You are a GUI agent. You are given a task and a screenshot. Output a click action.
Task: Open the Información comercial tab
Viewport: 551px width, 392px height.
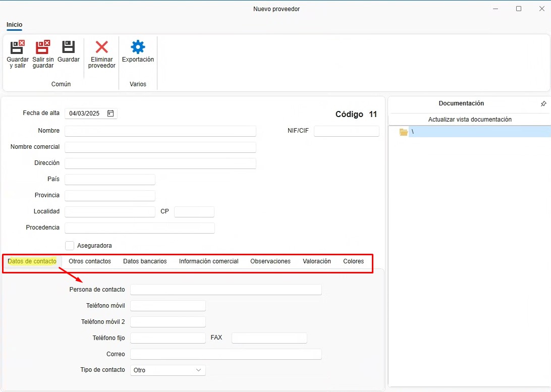pyautogui.click(x=209, y=261)
